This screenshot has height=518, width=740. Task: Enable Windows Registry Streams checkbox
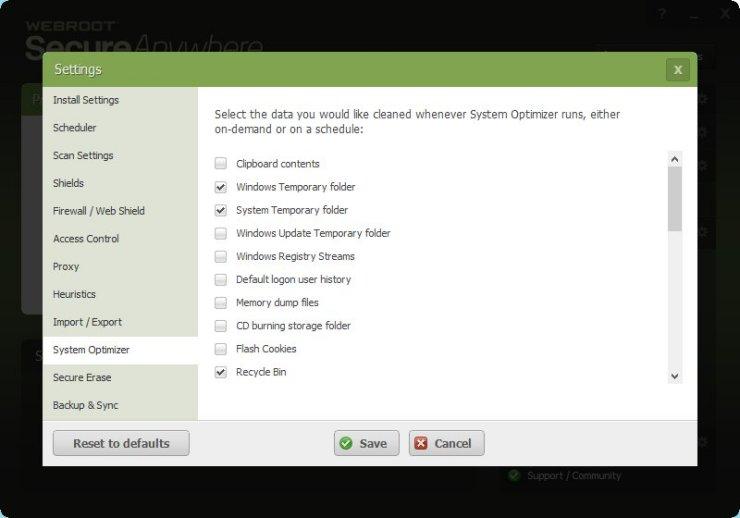220,256
